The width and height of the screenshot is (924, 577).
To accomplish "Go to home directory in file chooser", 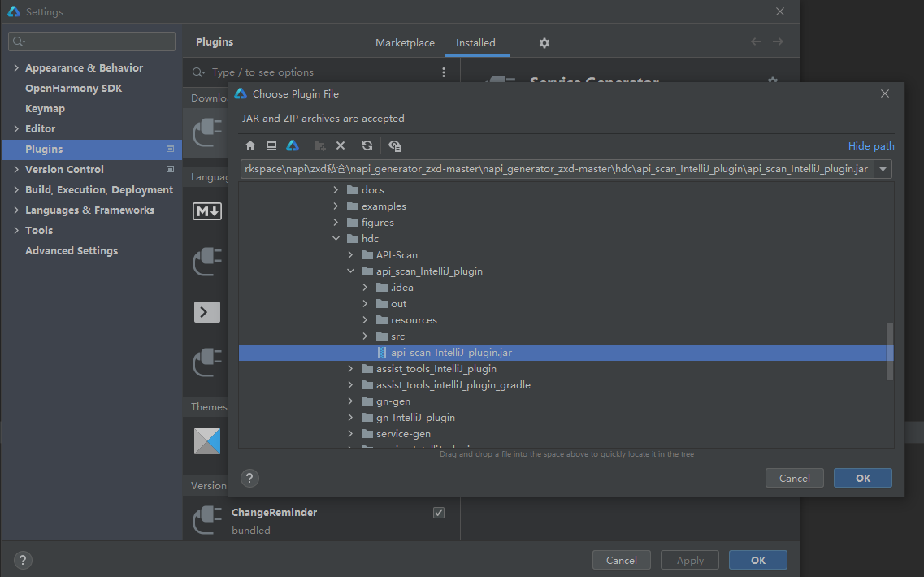I will pyautogui.click(x=250, y=145).
